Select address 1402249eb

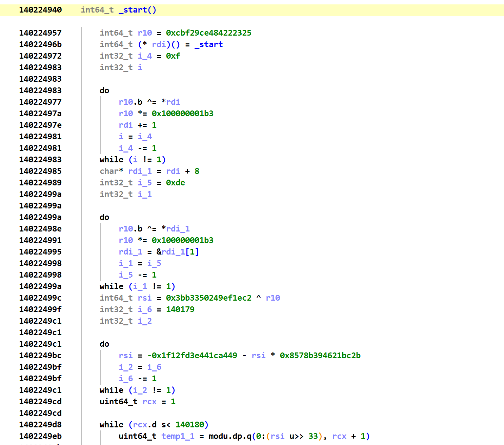(x=40, y=436)
